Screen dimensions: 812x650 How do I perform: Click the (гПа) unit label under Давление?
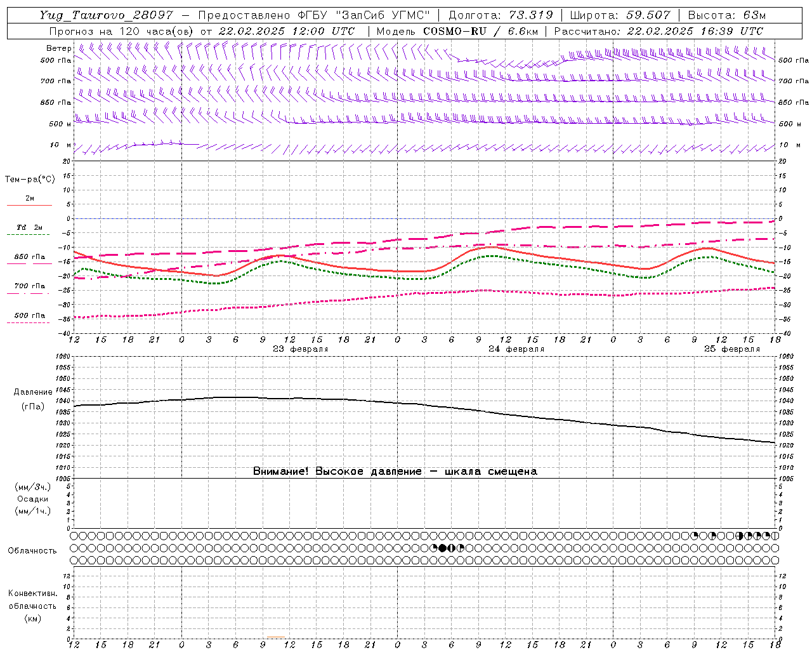33,407
